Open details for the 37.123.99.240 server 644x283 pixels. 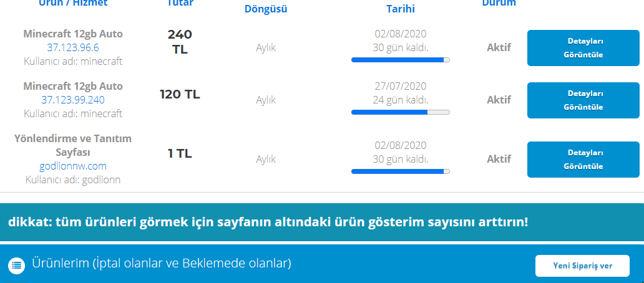coord(583,100)
